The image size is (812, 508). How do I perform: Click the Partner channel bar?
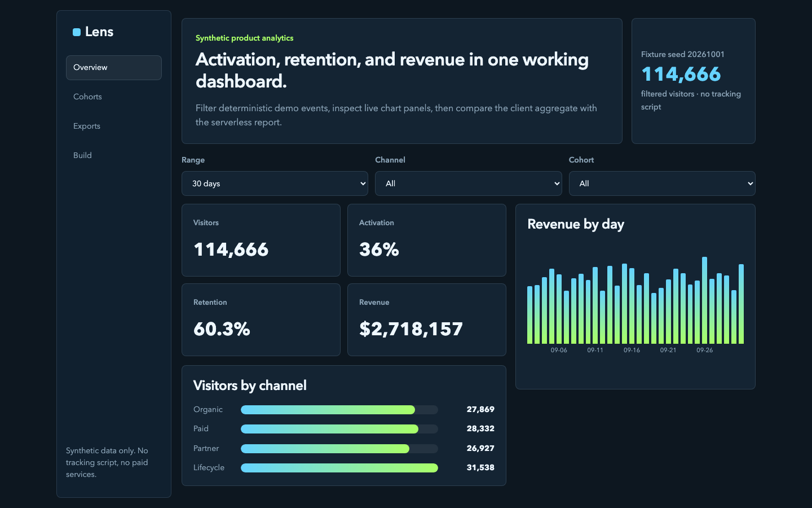coord(339,449)
